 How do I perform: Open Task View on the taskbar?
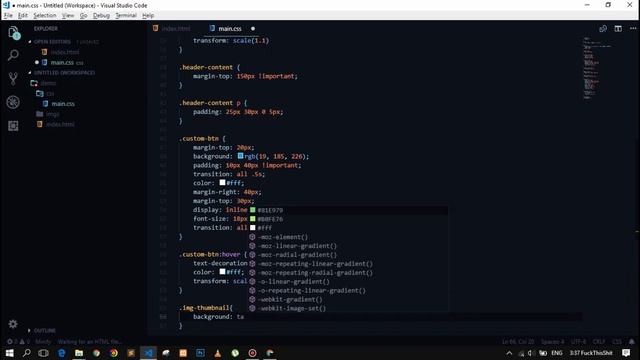tap(43, 353)
